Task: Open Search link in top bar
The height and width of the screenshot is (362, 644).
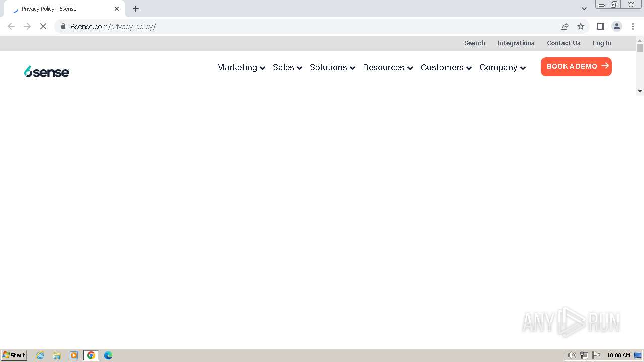Action: point(474,43)
